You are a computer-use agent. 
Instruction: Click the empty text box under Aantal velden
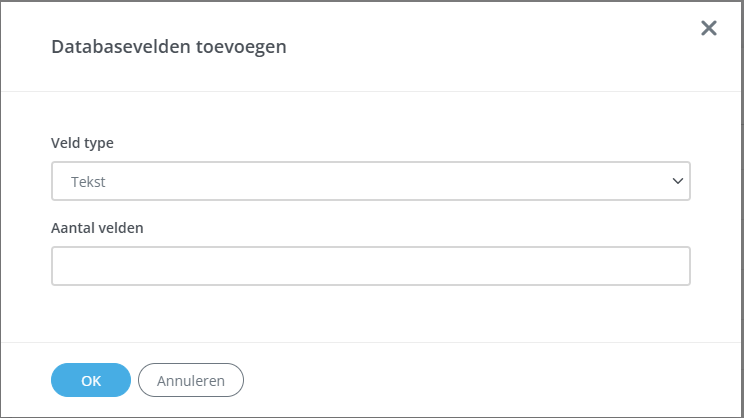pos(370,266)
